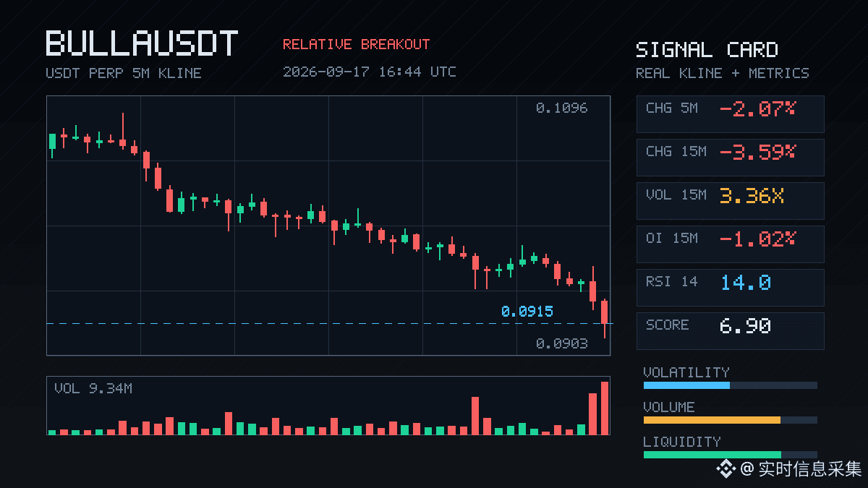Click the blue VOLATILITY bar

click(686, 385)
